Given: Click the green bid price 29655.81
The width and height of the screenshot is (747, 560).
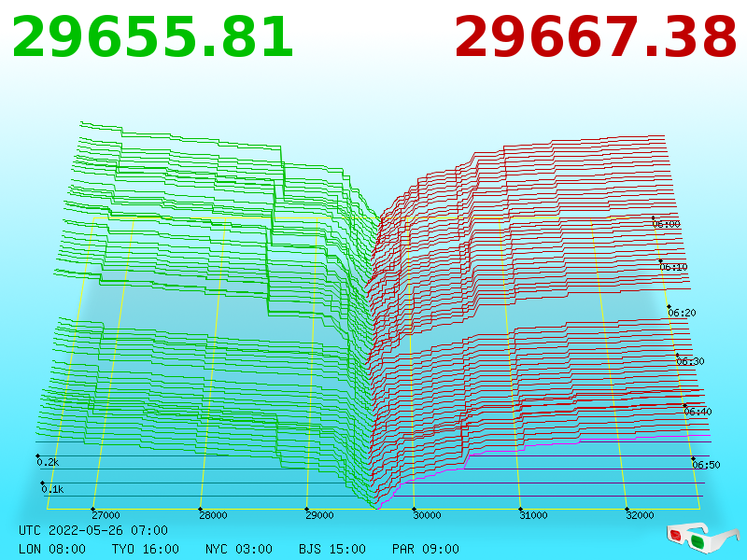Looking at the screenshot, I should pos(152,37).
